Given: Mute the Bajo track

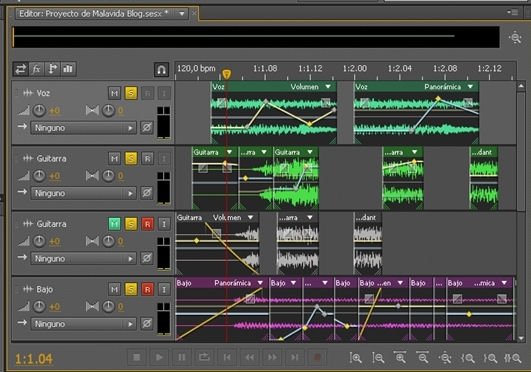Looking at the screenshot, I should click(114, 289).
